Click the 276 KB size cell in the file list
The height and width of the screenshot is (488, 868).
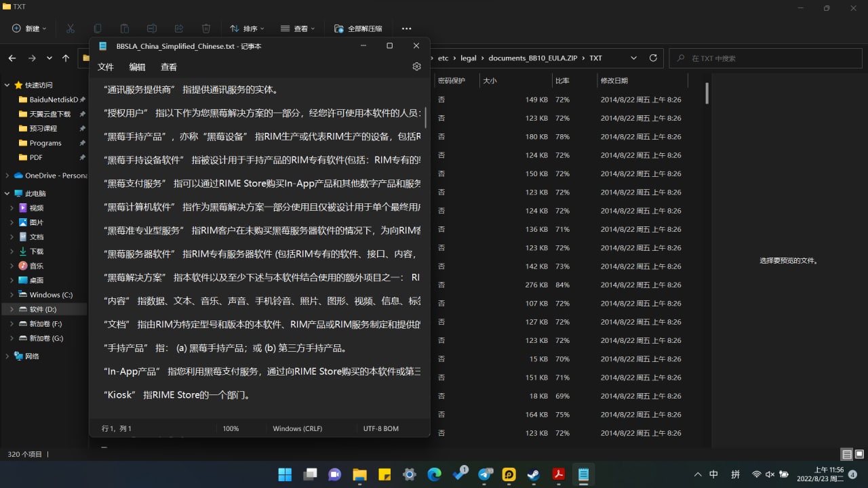coord(536,285)
